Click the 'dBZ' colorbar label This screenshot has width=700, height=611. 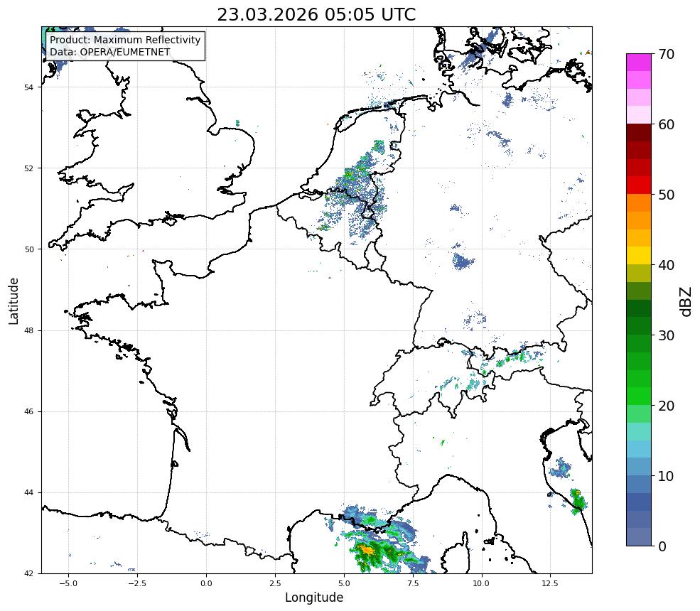686,302
